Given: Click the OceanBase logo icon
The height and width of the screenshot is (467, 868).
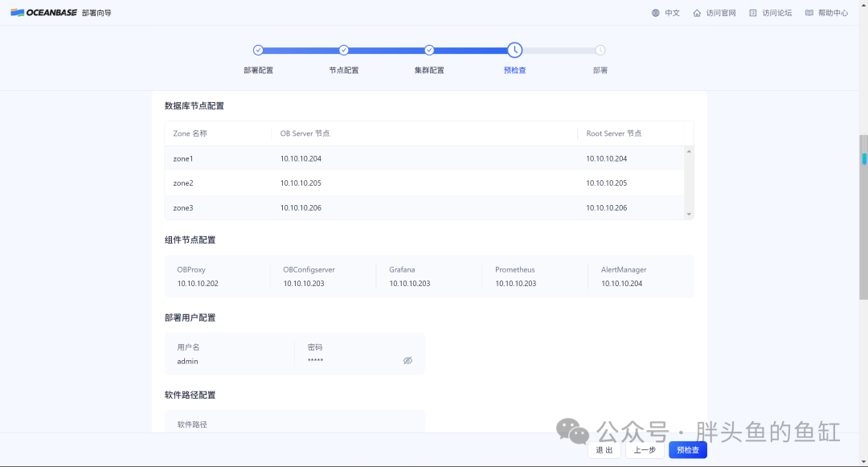Looking at the screenshot, I should tap(17, 12).
